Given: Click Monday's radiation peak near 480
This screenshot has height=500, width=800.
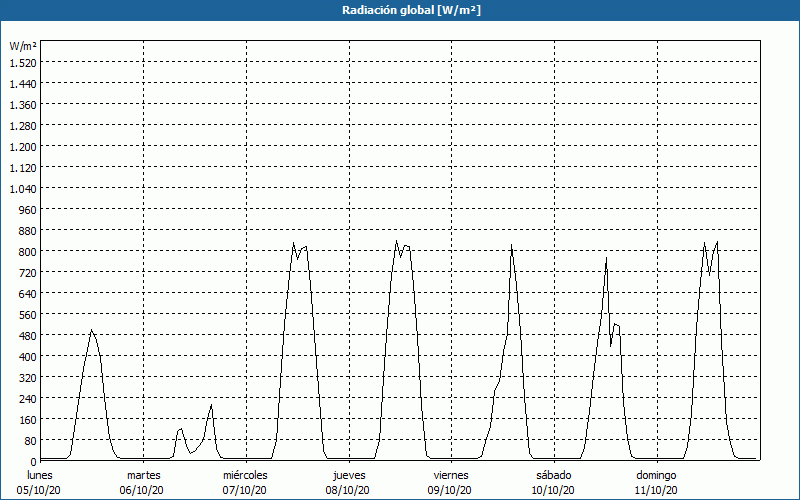Looking at the screenshot, I should (91, 331).
